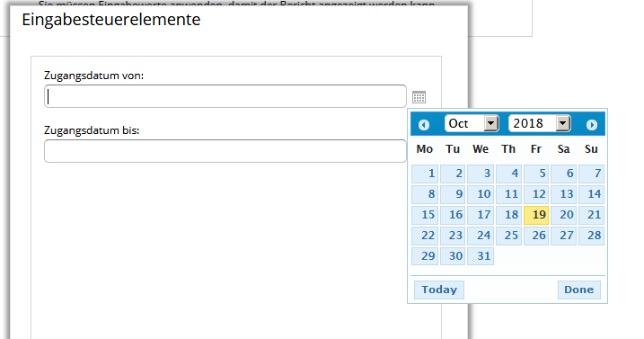The width and height of the screenshot is (644, 339).
Task: Click the Su weekday header
Action: coord(591,149)
